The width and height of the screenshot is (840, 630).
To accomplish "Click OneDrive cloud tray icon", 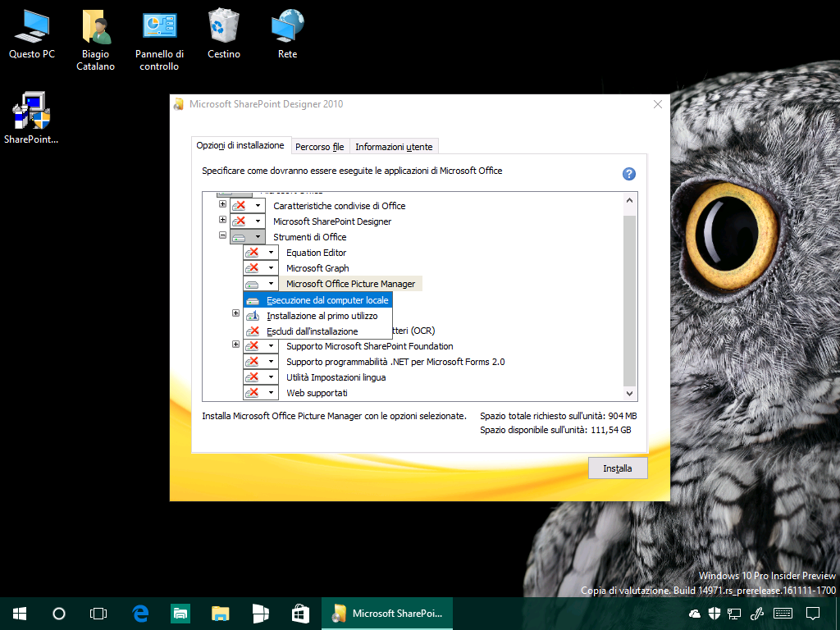I will (x=694, y=614).
